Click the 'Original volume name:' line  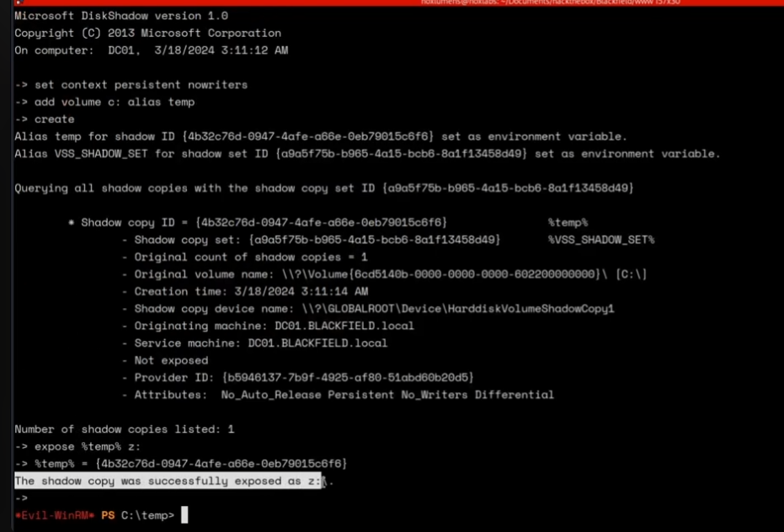click(x=384, y=274)
